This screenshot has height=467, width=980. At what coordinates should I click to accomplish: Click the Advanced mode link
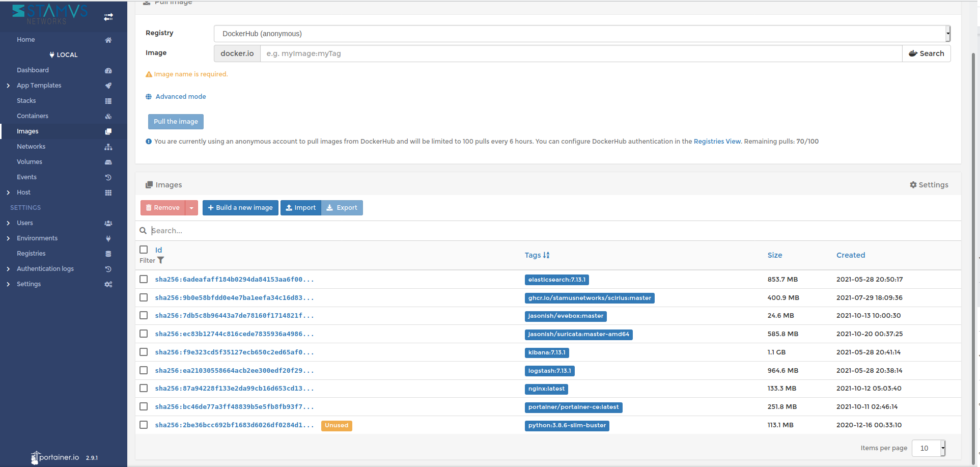click(x=181, y=97)
